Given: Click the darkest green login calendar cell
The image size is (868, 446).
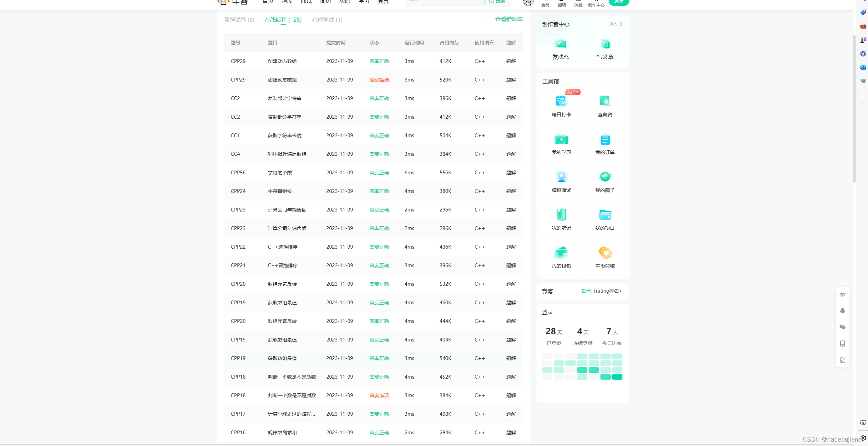Looking at the screenshot, I should coord(617,377).
